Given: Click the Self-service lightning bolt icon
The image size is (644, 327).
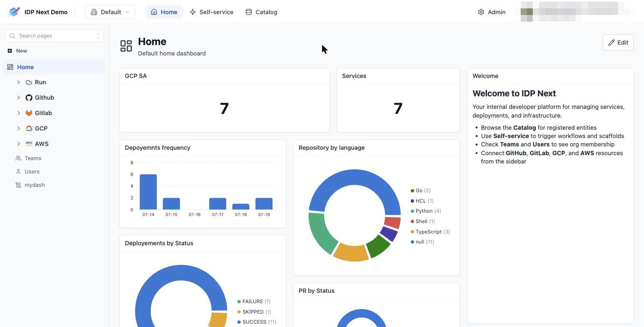Looking at the screenshot, I should coord(193,12).
